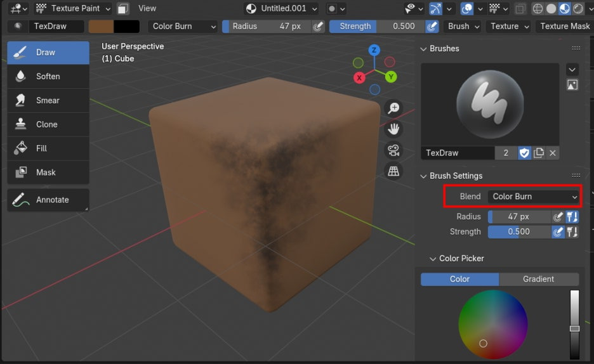Click the X axis on navigation gizmo

359,78
